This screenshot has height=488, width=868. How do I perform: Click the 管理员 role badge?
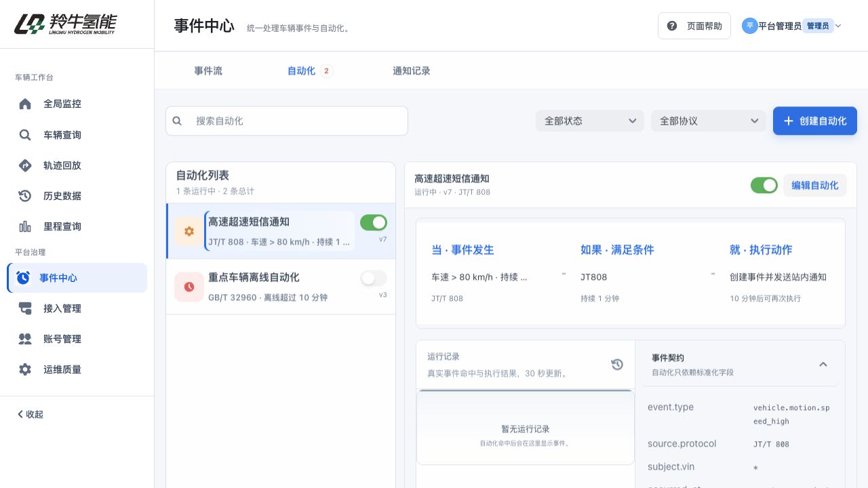tap(818, 26)
